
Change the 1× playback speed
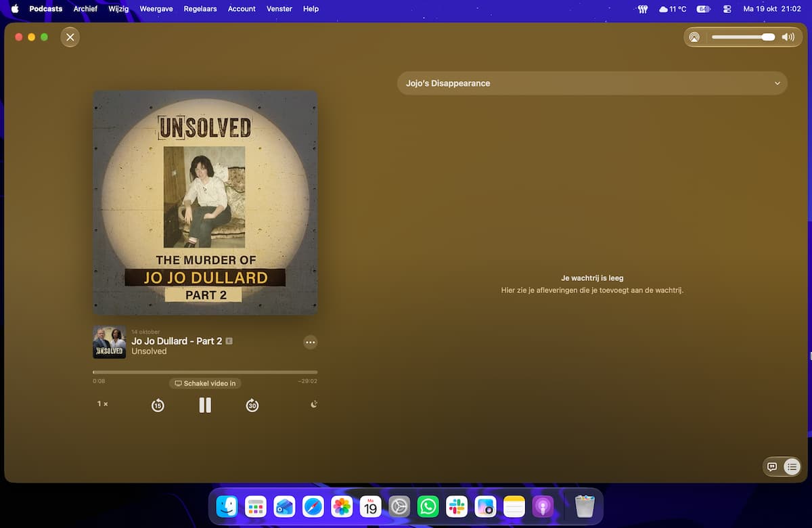click(x=103, y=404)
